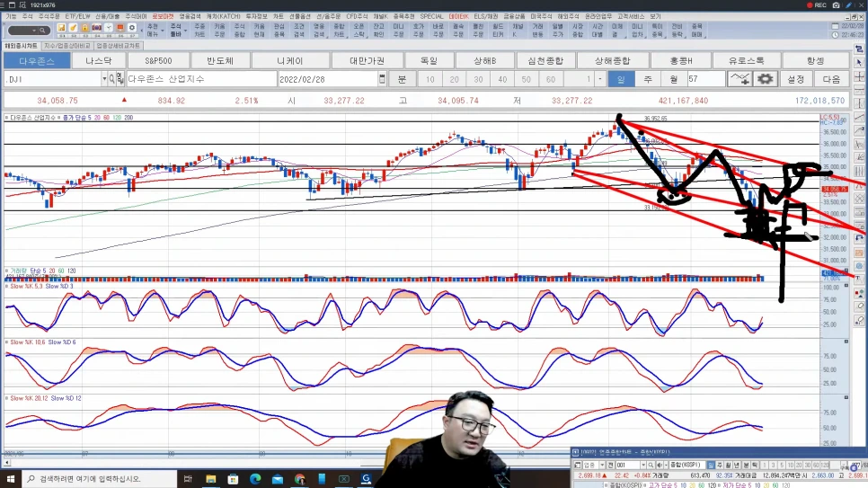Click the link swap icon at right edge
Viewport: 868px width, 488px height.
click(x=859, y=49)
